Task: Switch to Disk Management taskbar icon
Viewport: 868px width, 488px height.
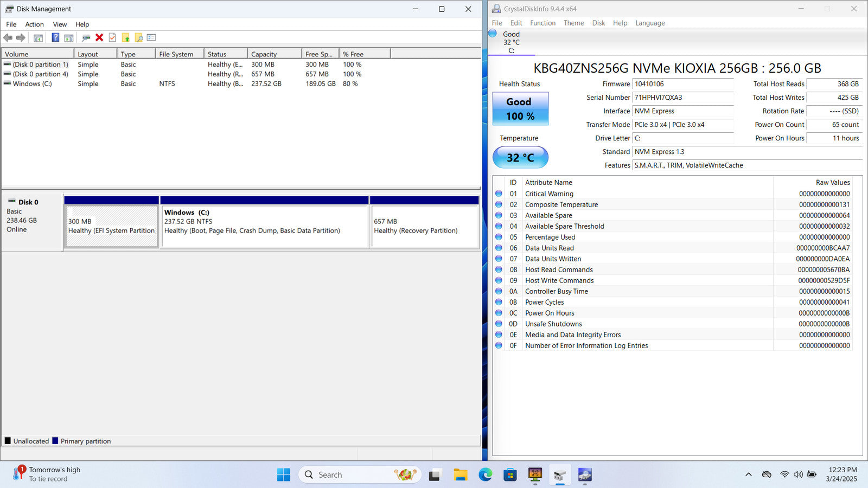Action: tap(560, 474)
